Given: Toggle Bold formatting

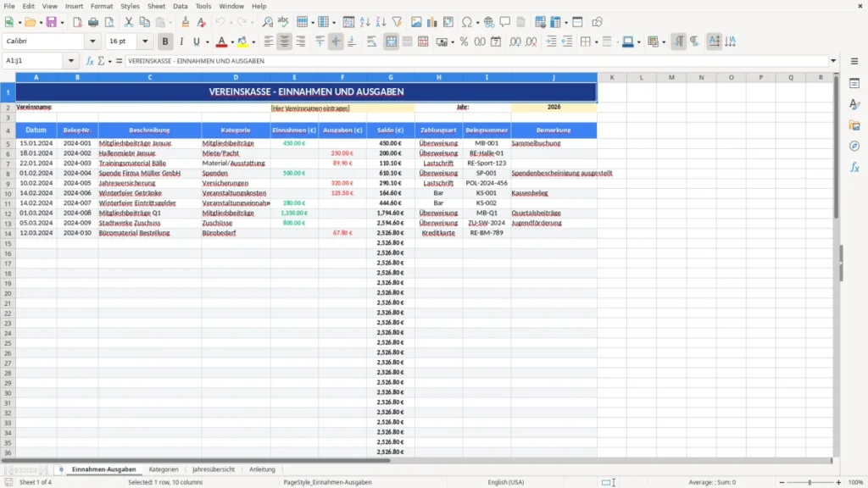Looking at the screenshot, I should coord(165,42).
